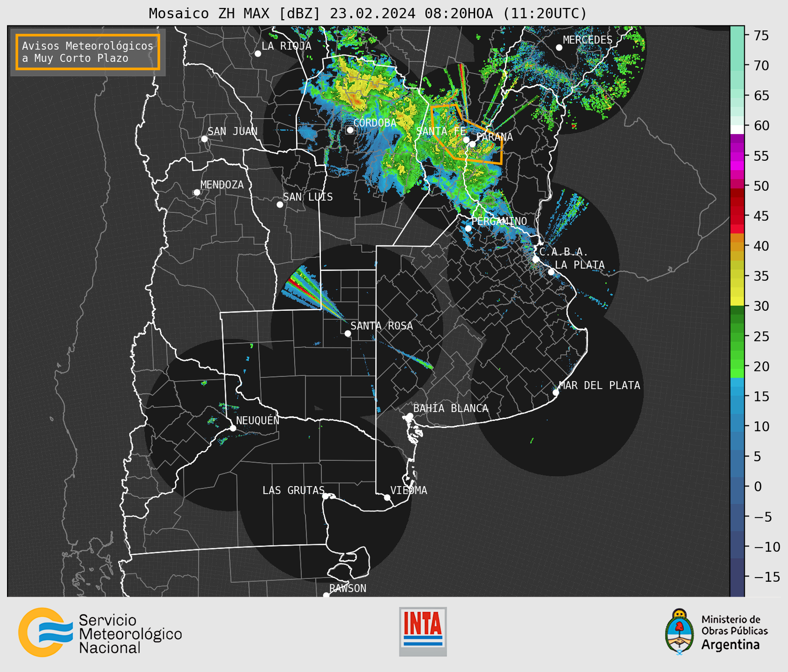Screen dimensions: 788x672
Task: Click the 55 dBZ magenta band on the color scale
Action: [x=737, y=156]
